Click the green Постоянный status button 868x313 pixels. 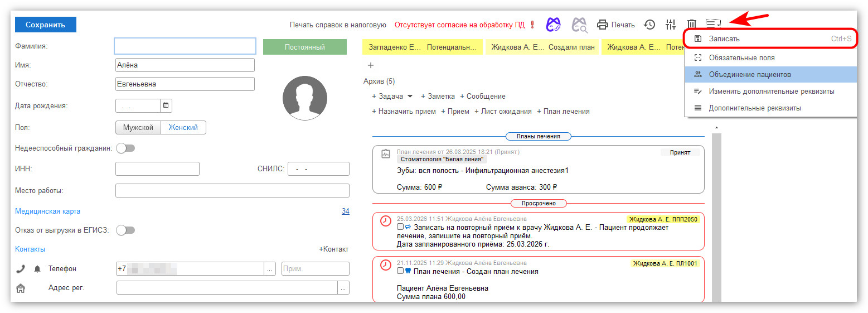coord(305,47)
